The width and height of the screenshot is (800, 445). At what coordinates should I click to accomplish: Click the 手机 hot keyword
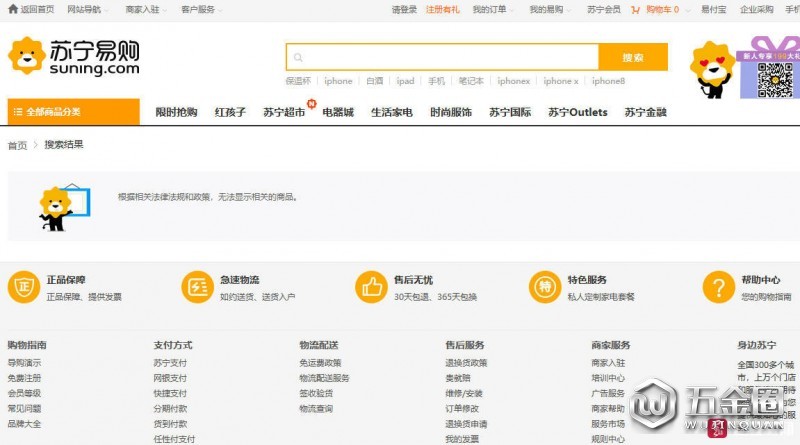(436, 81)
